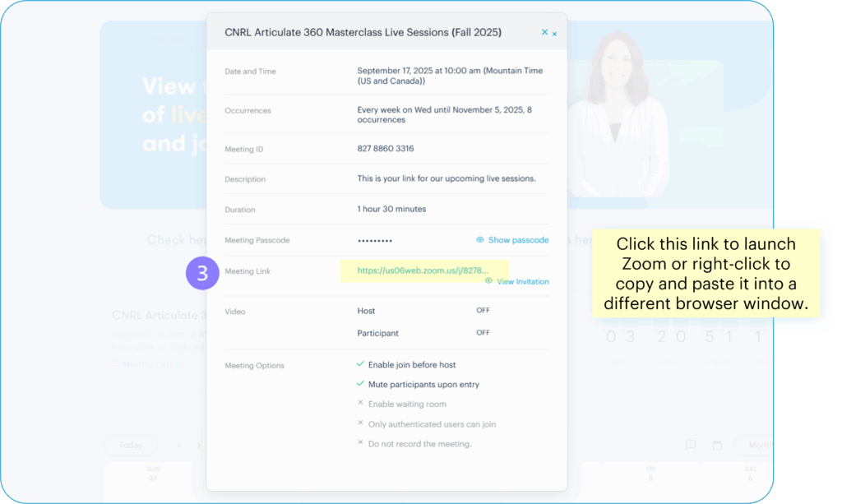Click the September 17, 2025 date and time text
The height and width of the screenshot is (504, 842).
pos(450,76)
